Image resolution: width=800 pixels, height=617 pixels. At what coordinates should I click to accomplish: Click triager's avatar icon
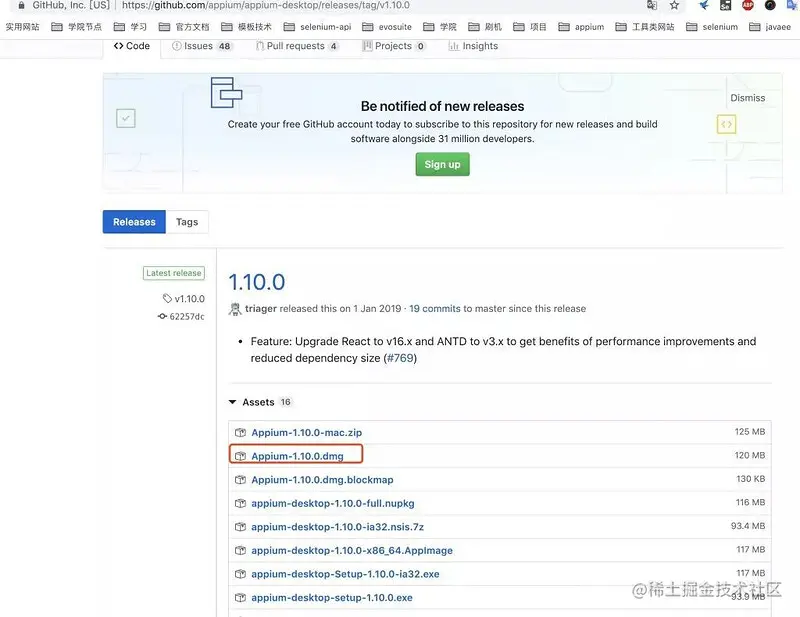(x=235, y=309)
